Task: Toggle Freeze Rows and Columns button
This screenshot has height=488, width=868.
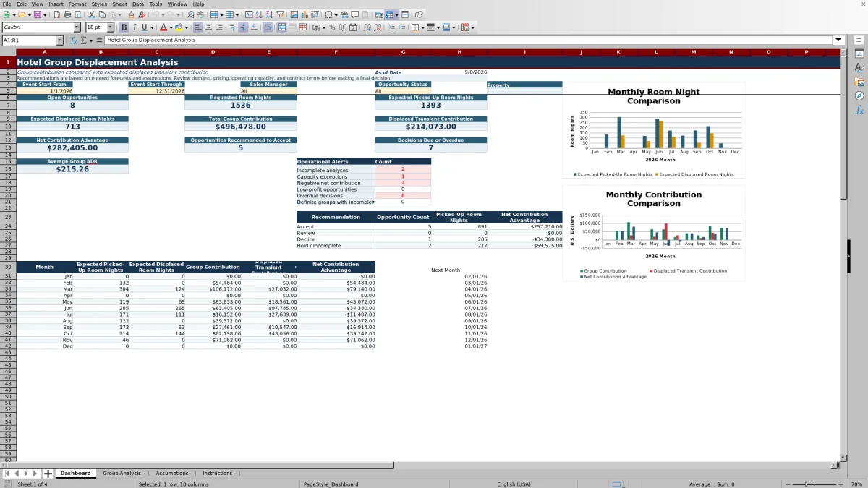Action: (x=389, y=14)
